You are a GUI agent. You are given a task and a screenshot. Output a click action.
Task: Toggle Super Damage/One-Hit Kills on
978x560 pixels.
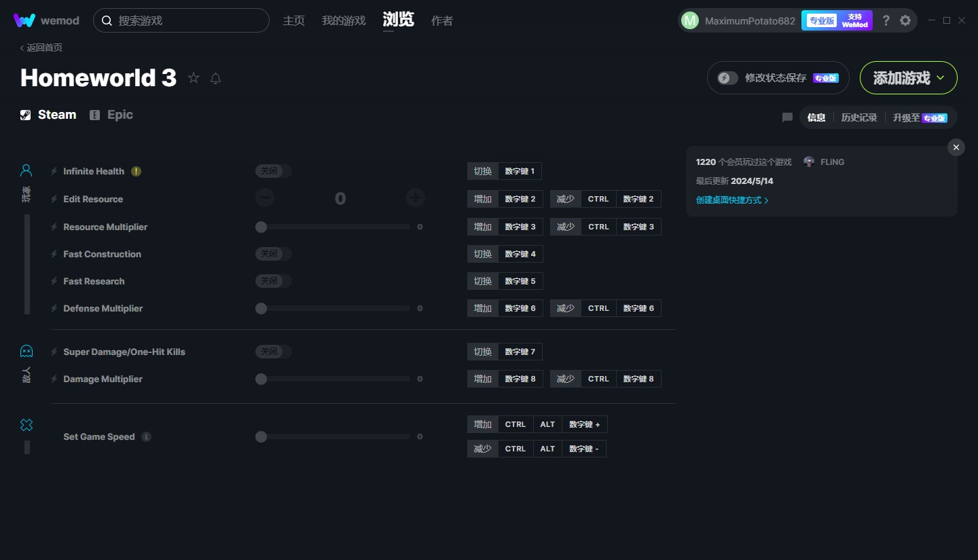tap(274, 352)
